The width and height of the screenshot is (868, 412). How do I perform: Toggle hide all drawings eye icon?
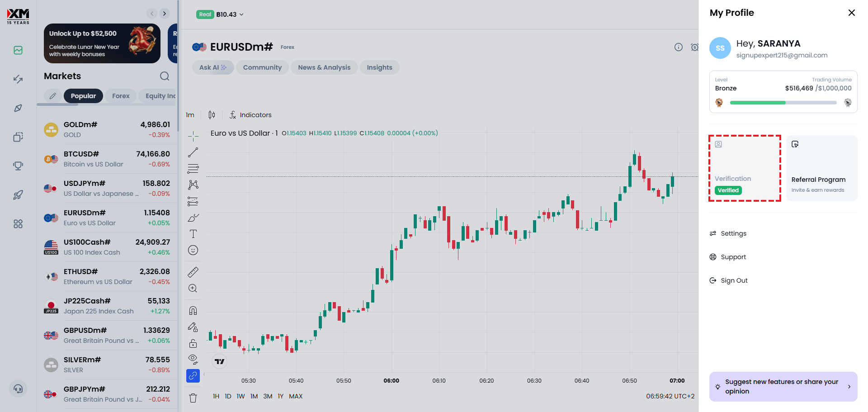point(193,360)
